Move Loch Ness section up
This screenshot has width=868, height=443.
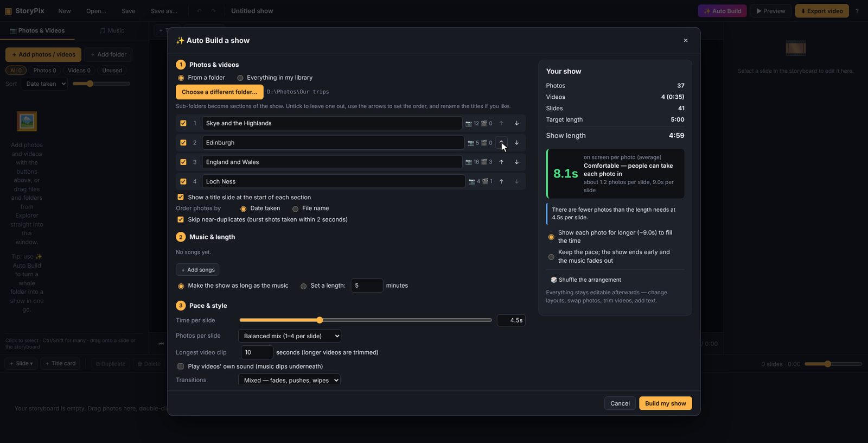(501, 182)
